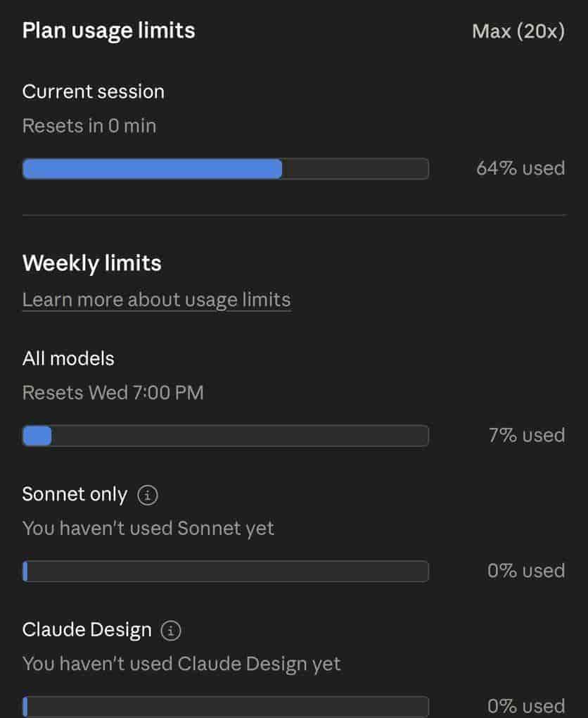
Task: Click the Sonnet only info icon
Action: point(148,495)
